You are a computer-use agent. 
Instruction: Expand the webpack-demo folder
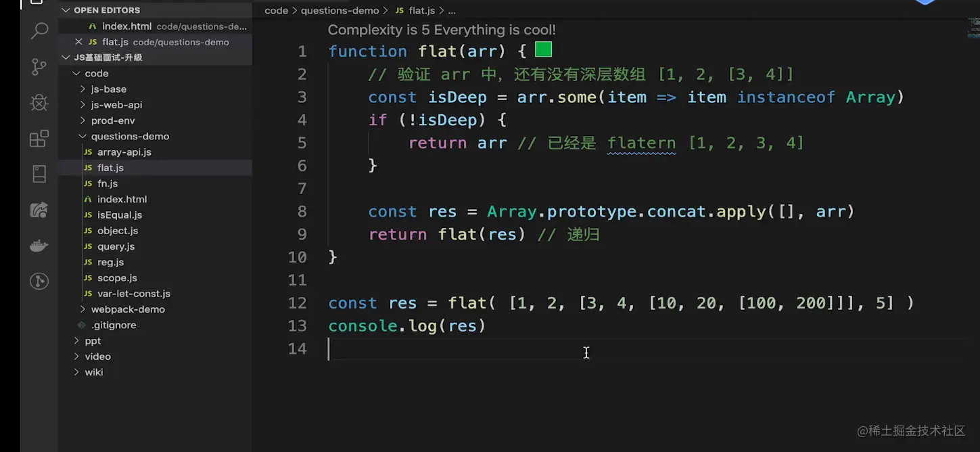click(x=83, y=309)
